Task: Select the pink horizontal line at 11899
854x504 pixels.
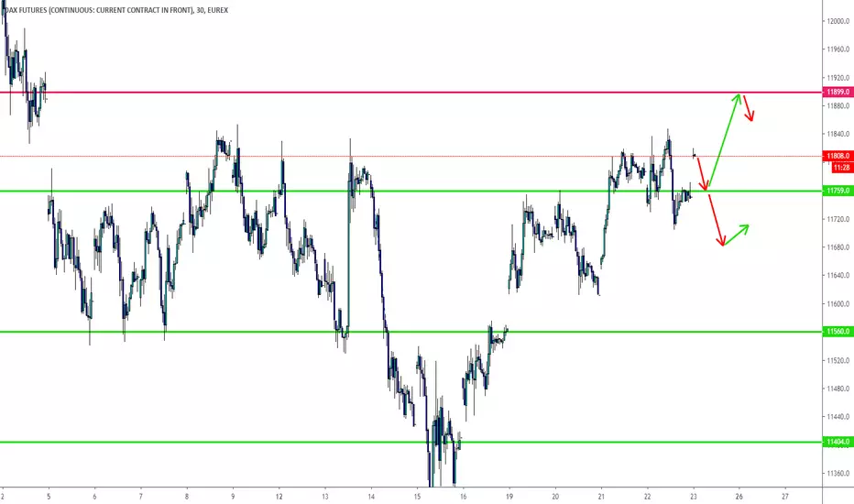Action: [x=411, y=92]
